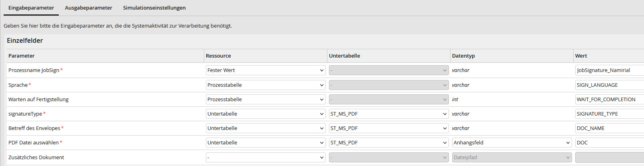Click the DOC value field
This screenshot has height=166, width=644.
click(x=610, y=143)
